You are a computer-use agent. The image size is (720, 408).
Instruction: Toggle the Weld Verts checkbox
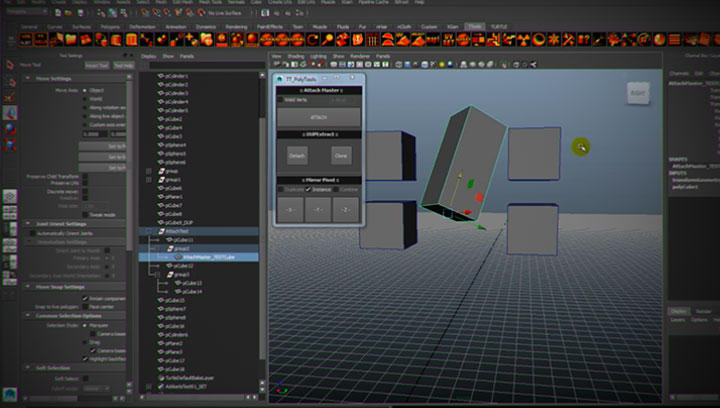pyautogui.click(x=281, y=100)
